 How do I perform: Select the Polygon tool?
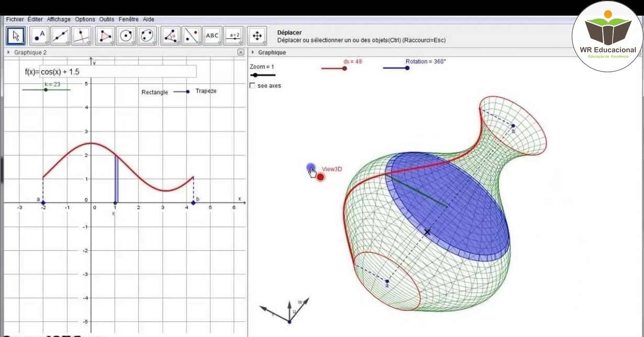(106, 36)
